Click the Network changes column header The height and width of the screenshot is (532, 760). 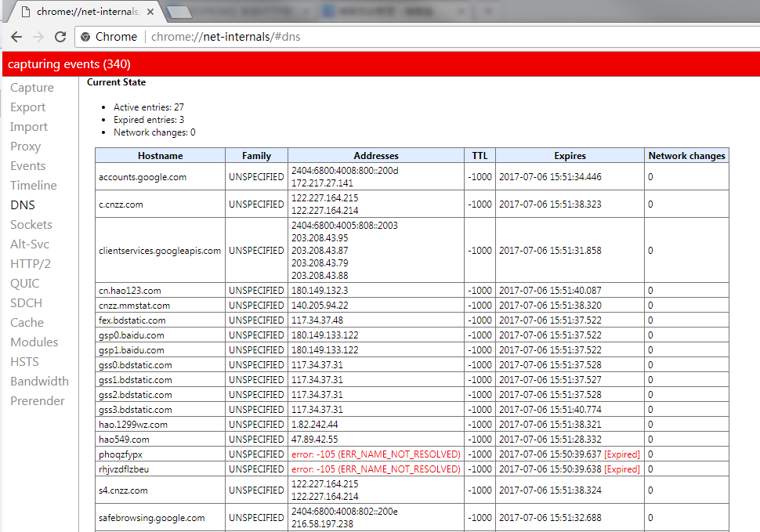tap(687, 156)
